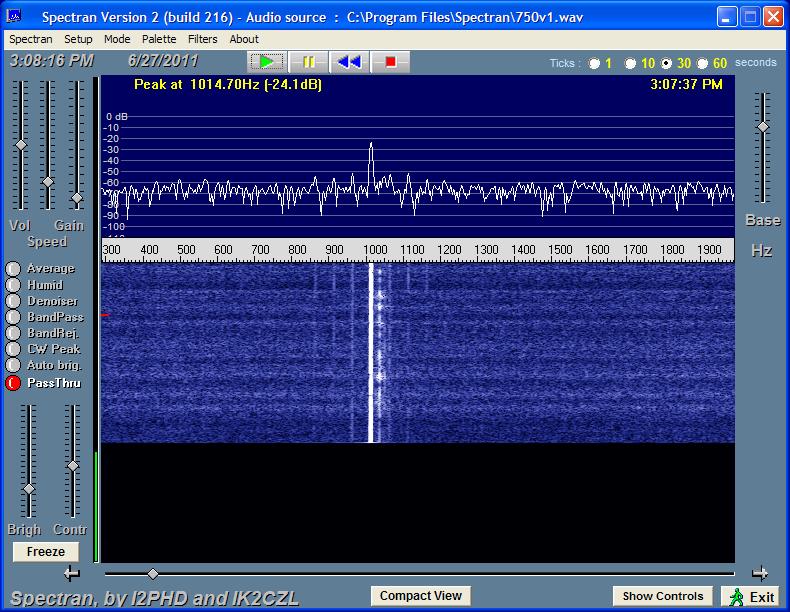
Task: Rewind audio with the blue rewind button
Action: click(x=349, y=62)
